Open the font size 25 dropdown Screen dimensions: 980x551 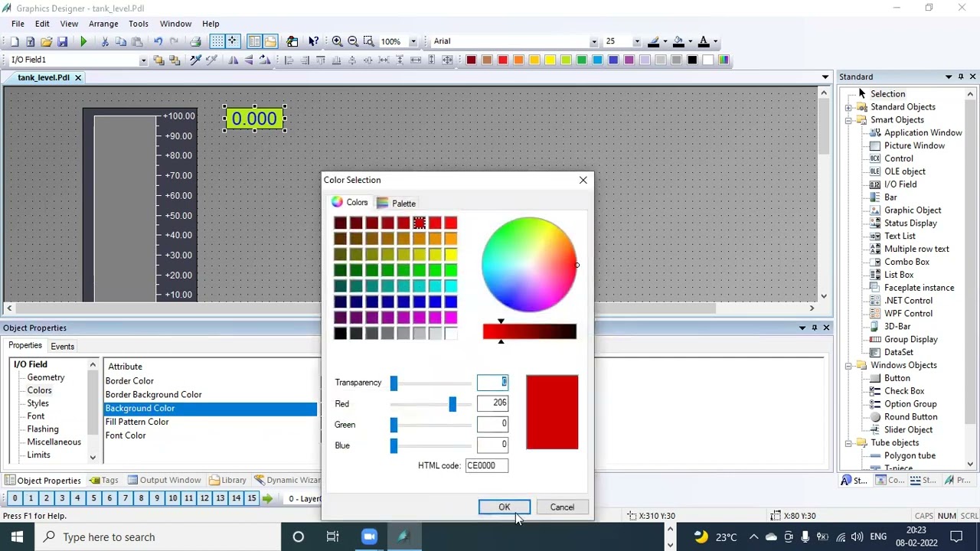pos(636,41)
